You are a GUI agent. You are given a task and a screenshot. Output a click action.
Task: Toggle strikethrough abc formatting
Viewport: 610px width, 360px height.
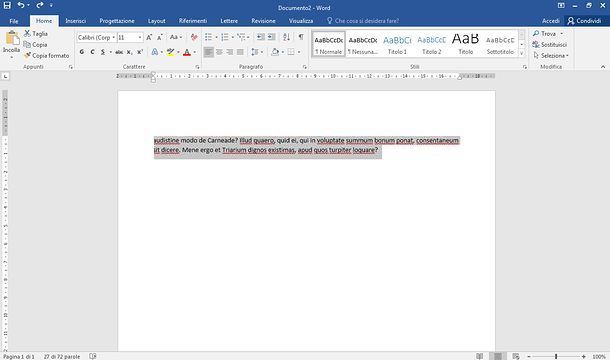[119, 52]
